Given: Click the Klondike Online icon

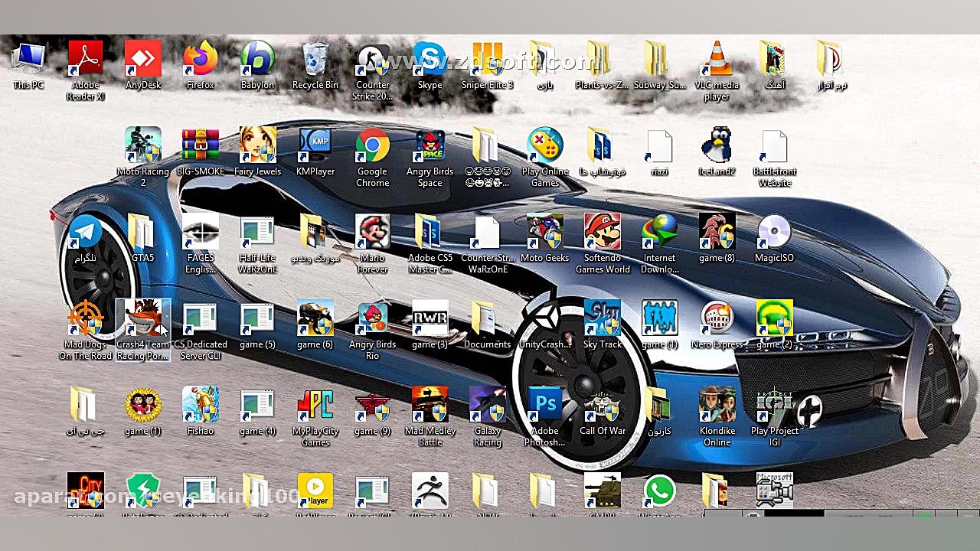Looking at the screenshot, I should (x=717, y=417).
